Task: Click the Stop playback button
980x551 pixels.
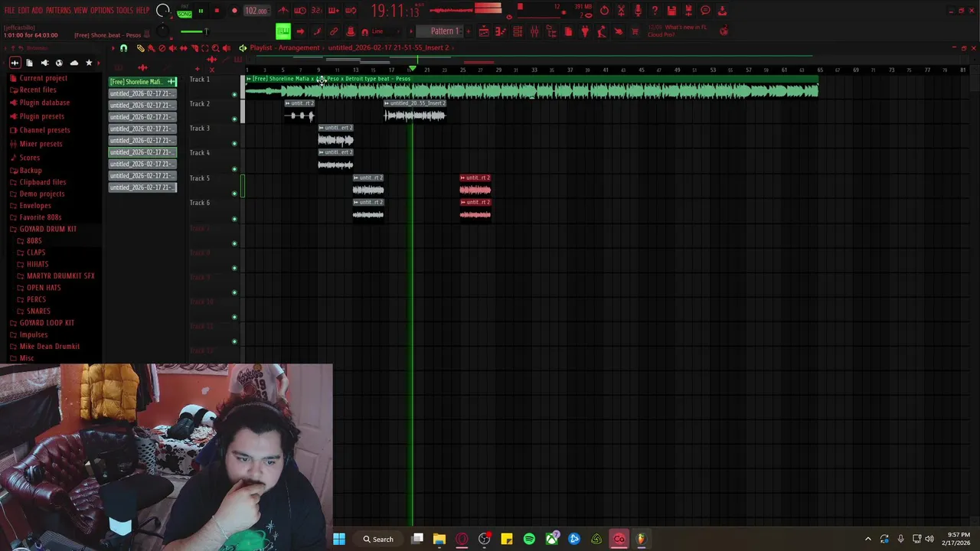Action: [x=217, y=11]
